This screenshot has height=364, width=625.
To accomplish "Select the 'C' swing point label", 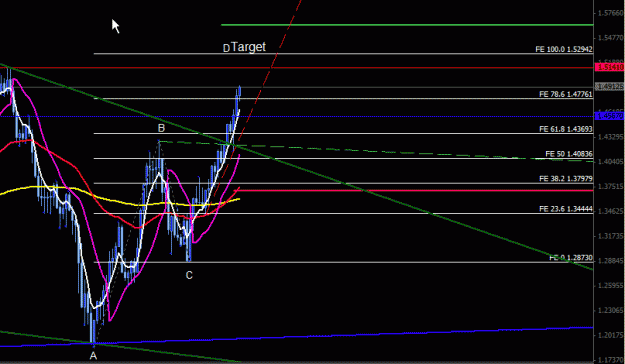I will point(189,275).
